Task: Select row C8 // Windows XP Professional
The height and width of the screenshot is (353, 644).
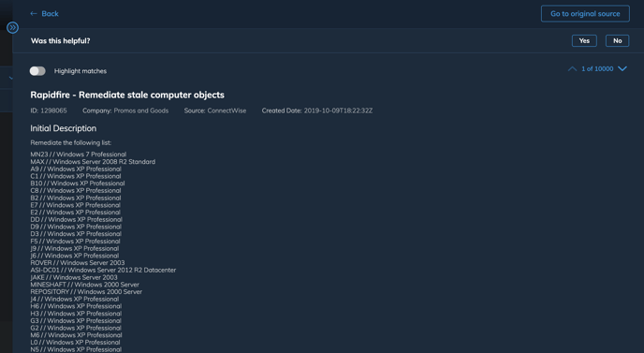Action: point(76,191)
